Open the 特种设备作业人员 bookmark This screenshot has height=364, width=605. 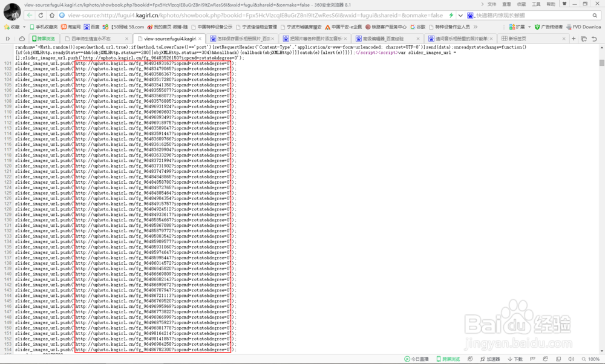coord(450,27)
